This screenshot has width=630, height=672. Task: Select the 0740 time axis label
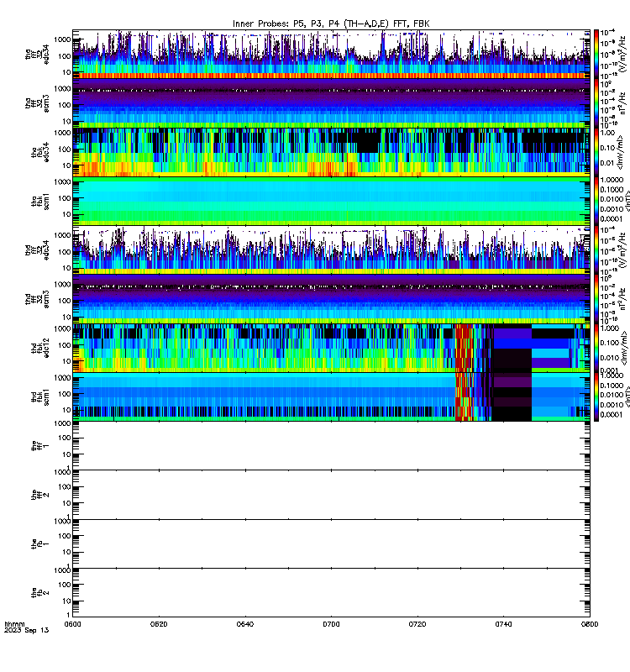click(503, 624)
